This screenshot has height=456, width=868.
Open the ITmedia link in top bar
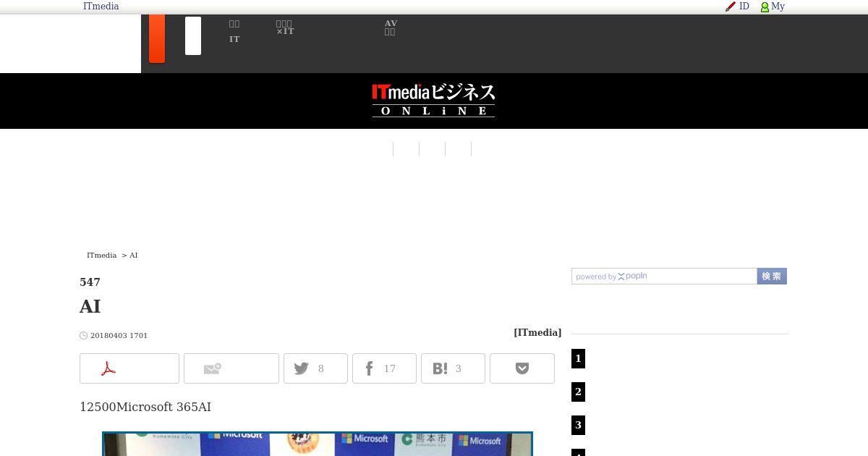click(x=101, y=7)
